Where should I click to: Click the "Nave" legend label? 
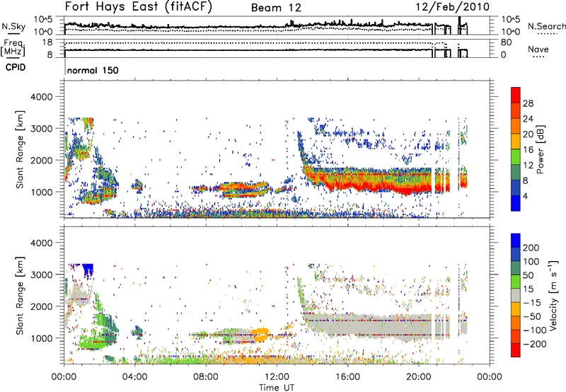[x=538, y=50]
